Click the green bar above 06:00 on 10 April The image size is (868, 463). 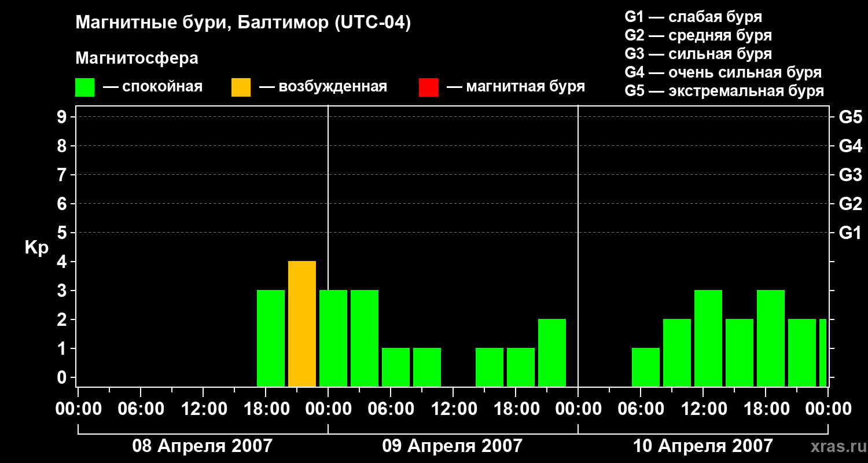[x=646, y=367]
